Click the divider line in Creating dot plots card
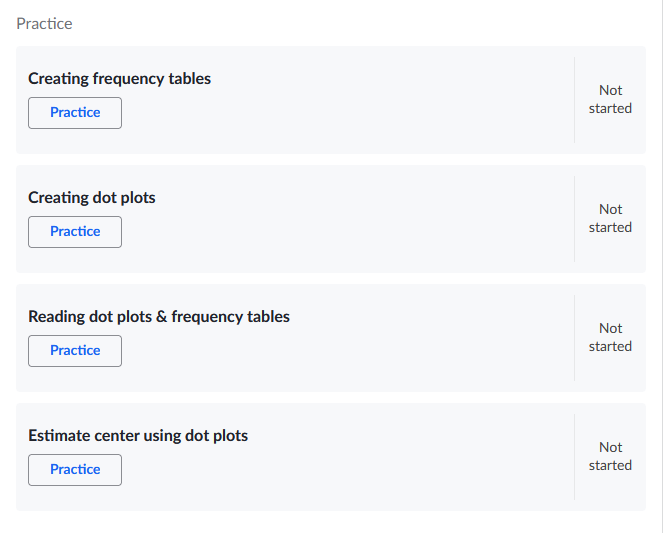 [574, 219]
